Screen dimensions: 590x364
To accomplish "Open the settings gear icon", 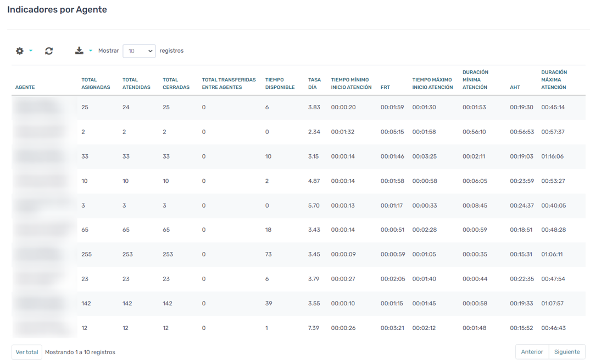I will coord(20,51).
